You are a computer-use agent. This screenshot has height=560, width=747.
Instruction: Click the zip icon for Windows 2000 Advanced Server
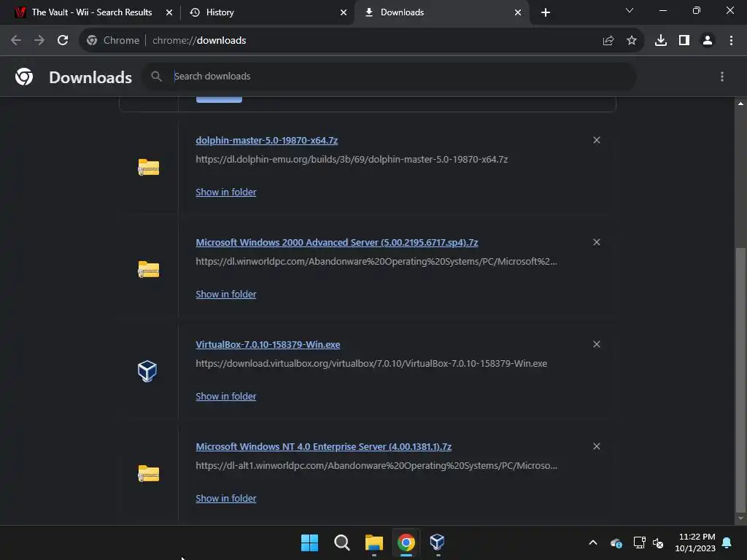click(x=148, y=269)
